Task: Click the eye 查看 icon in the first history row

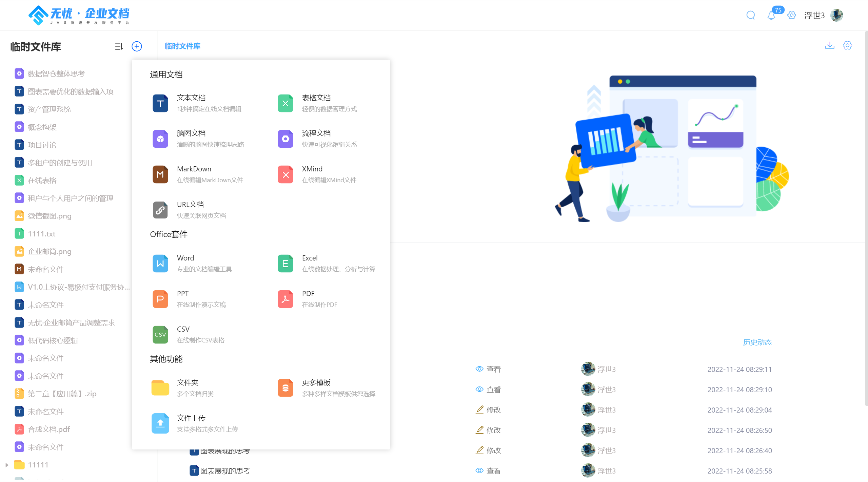Action: (x=479, y=369)
